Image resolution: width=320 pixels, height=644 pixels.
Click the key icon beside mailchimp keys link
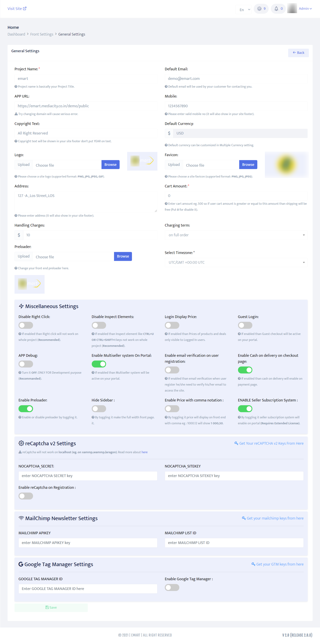point(244,518)
